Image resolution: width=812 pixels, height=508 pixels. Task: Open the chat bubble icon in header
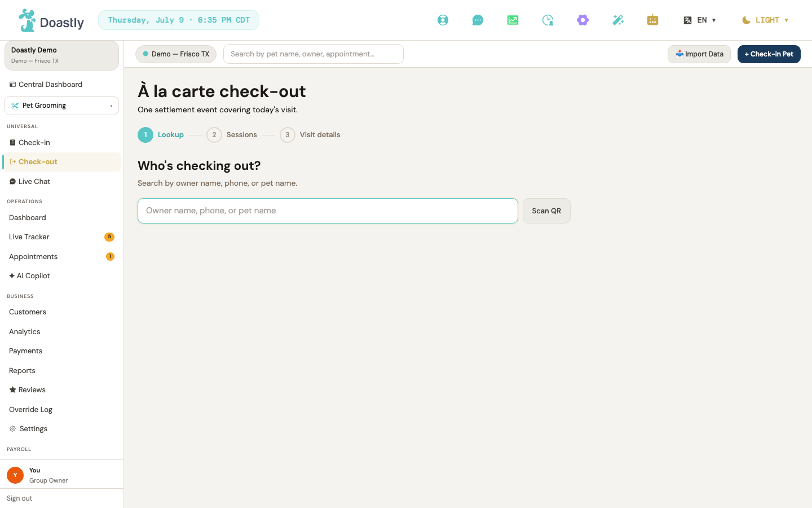tap(478, 20)
